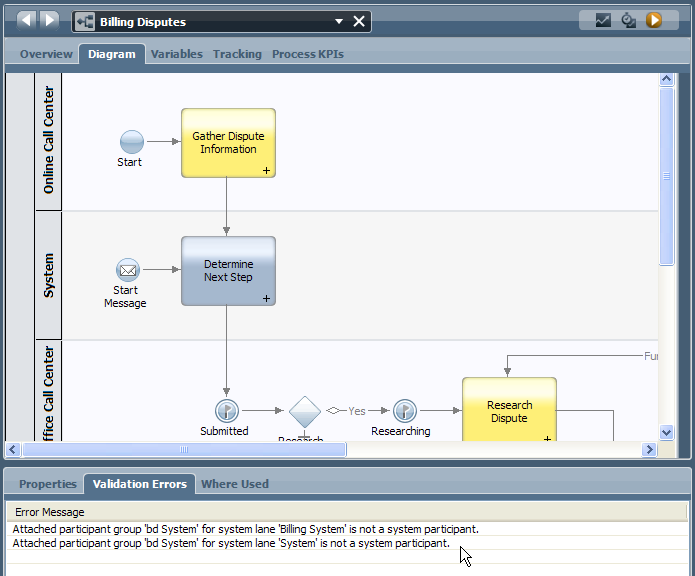The height and width of the screenshot is (576, 695).
Task: Click the process icon beside Billing Disputes
Action: (x=84, y=21)
